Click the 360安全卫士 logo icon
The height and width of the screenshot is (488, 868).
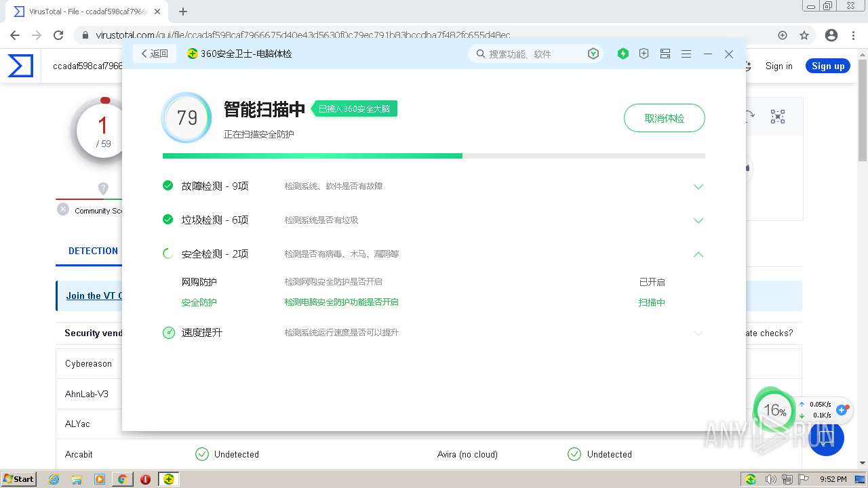tap(193, 54)
